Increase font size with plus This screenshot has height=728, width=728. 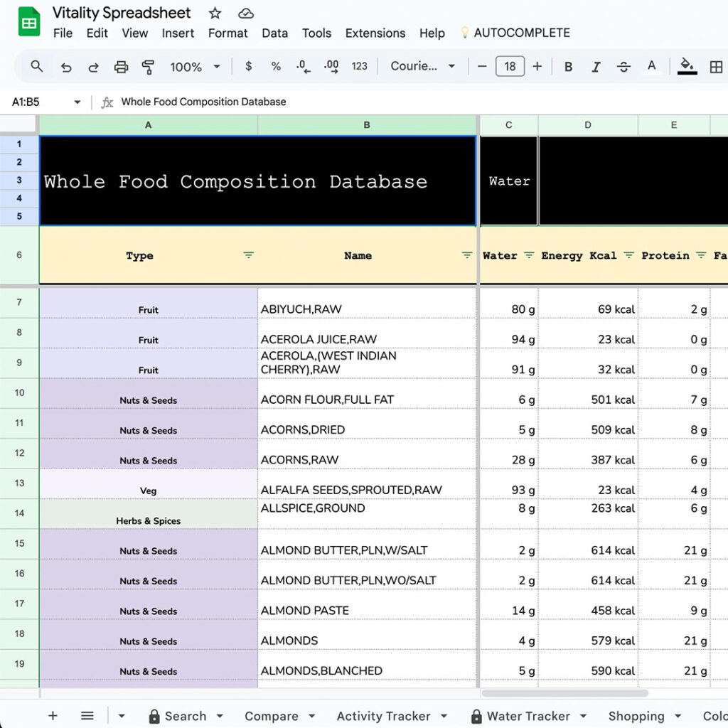click(x=537, y=66)
